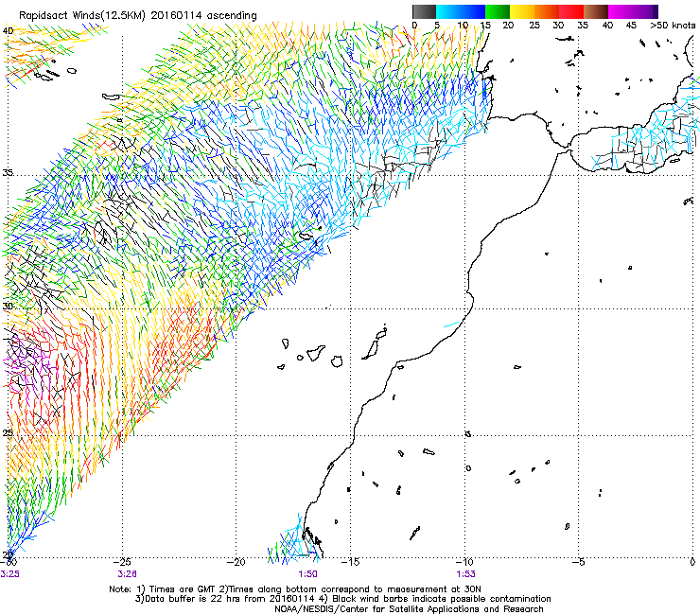Click the '-15' longitude label on bottom axis
Viewport: 700px width, 615px height.
[x=350, y=562]
